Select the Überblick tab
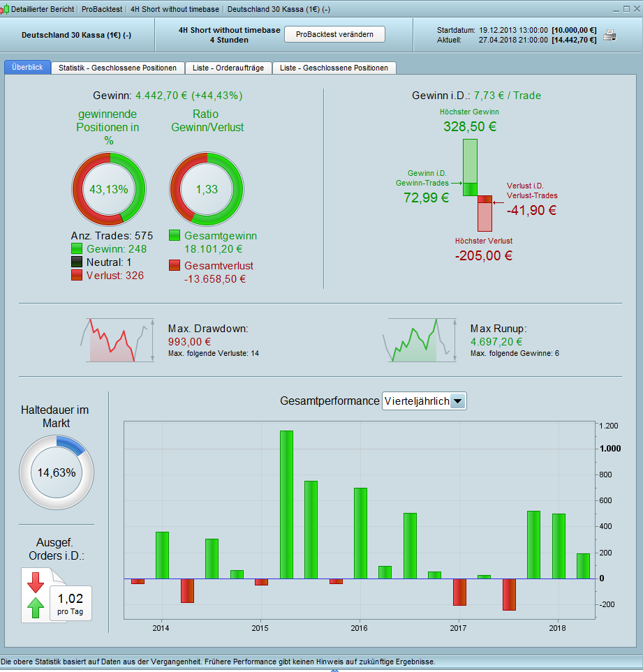The image size is (643, 672). (27, 67)
